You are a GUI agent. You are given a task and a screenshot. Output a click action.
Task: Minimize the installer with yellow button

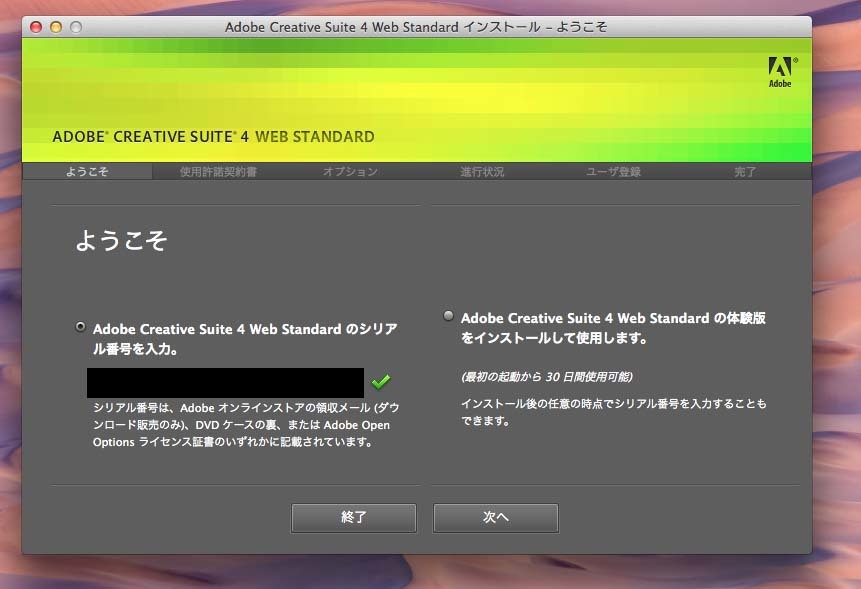point(56,27)
